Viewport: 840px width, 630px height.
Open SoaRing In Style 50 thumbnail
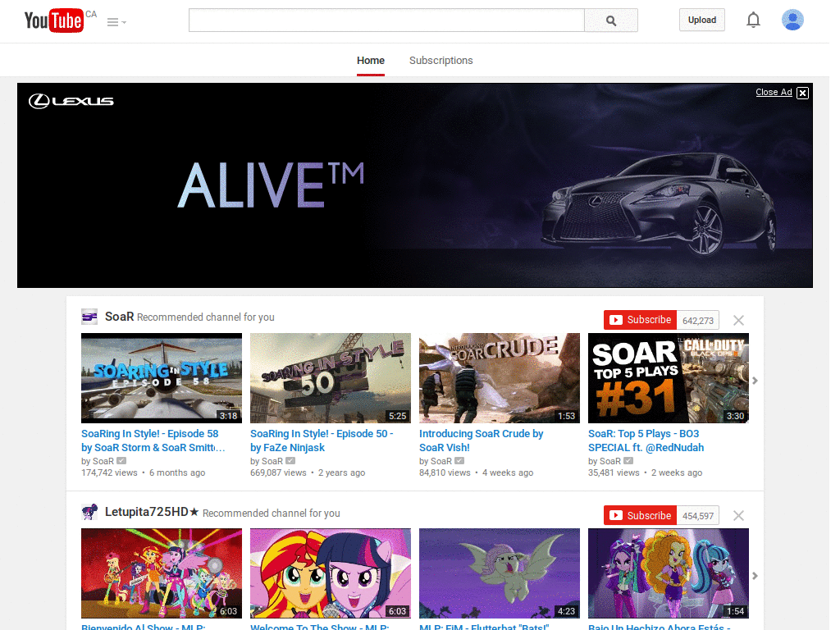(x=331, y=378)
